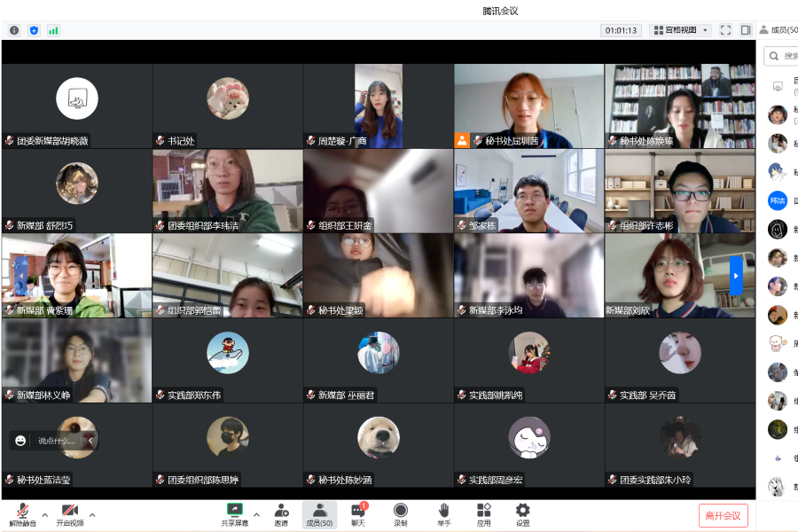The width and height of the screenshot is (798, 532).
Task: Expand video options arrow beside camera
Action: (92, 514)
